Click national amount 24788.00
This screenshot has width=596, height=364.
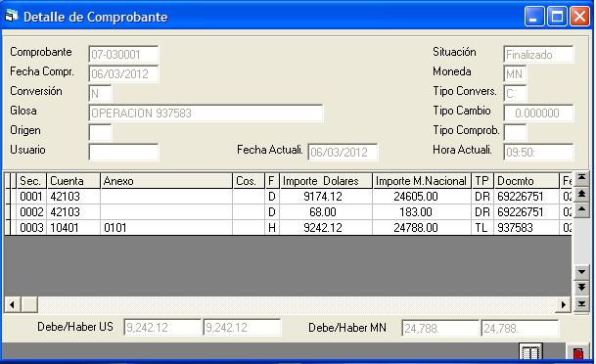click(422, 228)
